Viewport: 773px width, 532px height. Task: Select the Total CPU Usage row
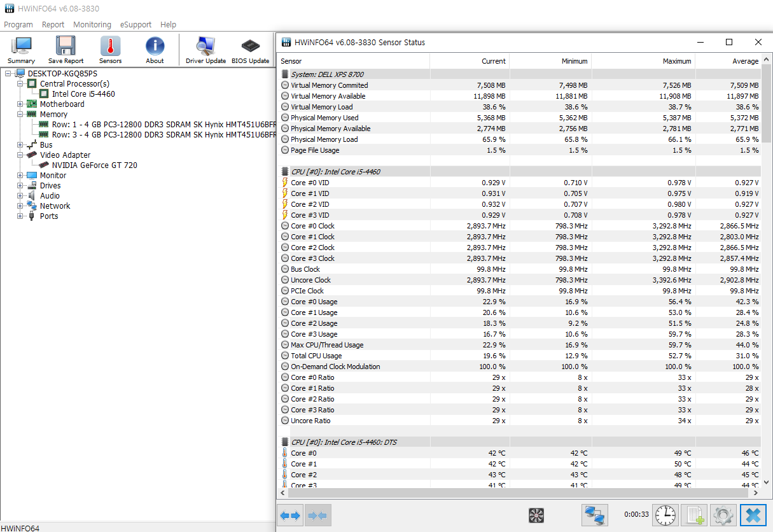[x=520, y=356]
